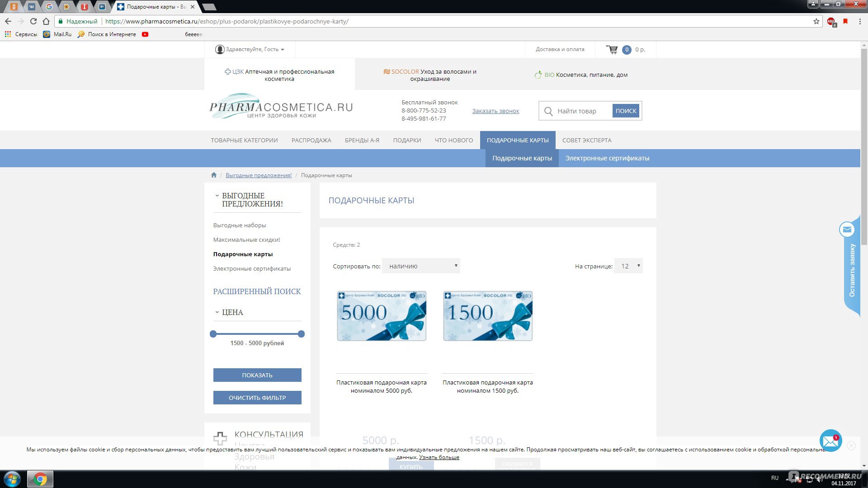Open the На странице count dropdown
The image size is (868, 488).
(628, 266)
